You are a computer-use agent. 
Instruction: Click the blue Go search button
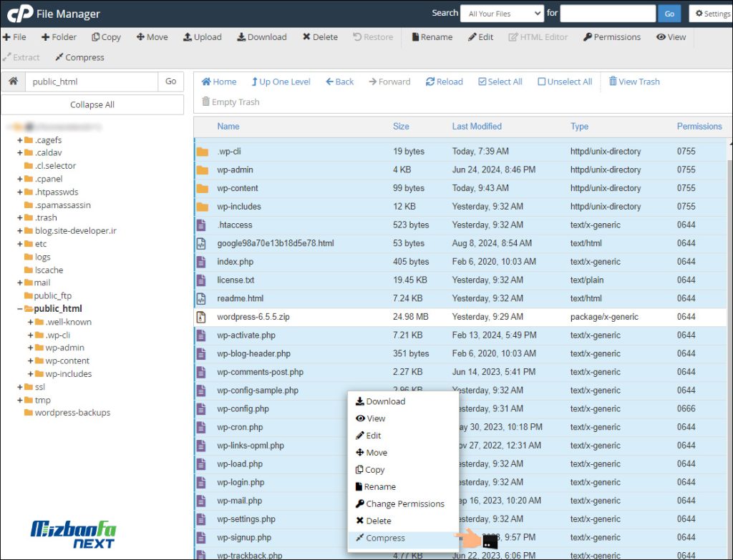[669, 14]
